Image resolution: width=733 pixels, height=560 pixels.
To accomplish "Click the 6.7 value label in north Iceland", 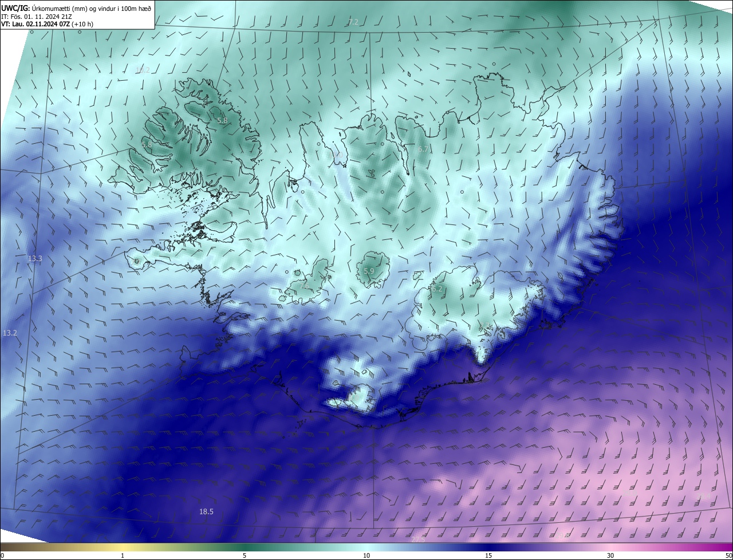I will (423, 149).
